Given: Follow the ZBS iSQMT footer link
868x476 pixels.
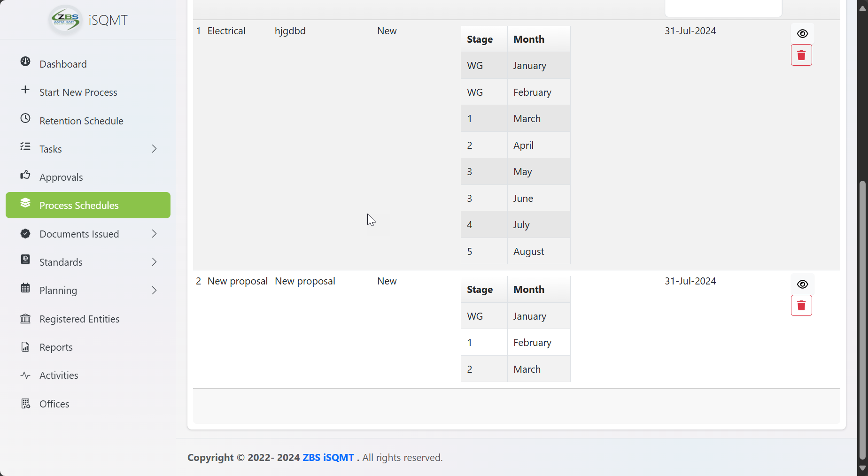Looking at the screenshot, I should pyautogui.click(x=328, y=458).
